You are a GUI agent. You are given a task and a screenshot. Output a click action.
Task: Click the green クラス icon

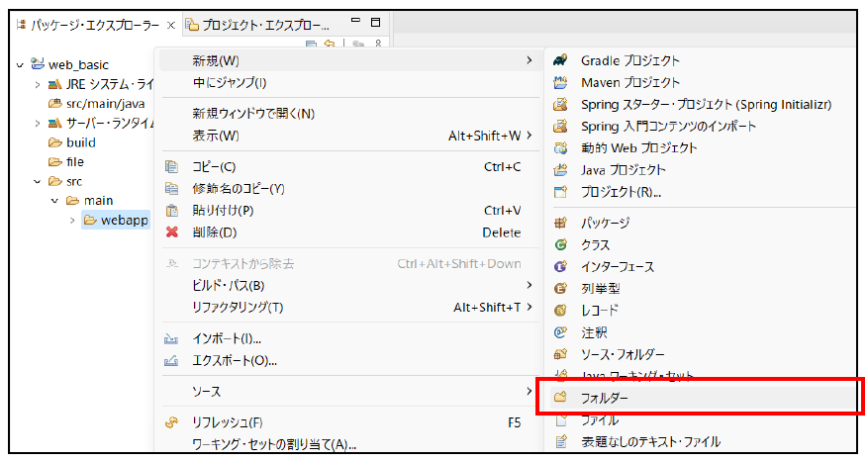tap(560, 245)
